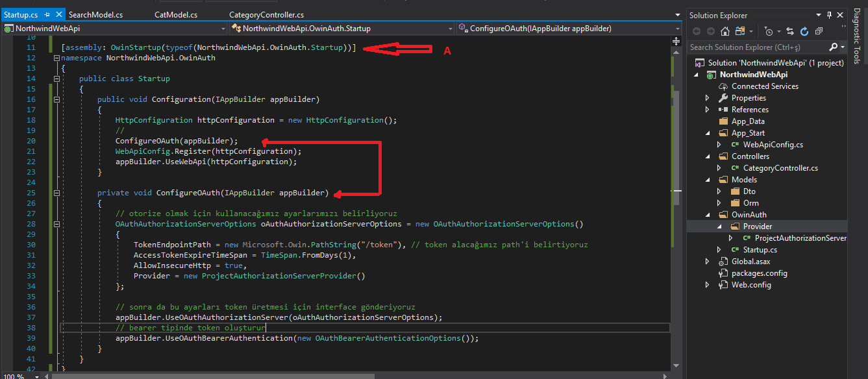Click the Connected Services icon in the tree

[x=724, y=86]
